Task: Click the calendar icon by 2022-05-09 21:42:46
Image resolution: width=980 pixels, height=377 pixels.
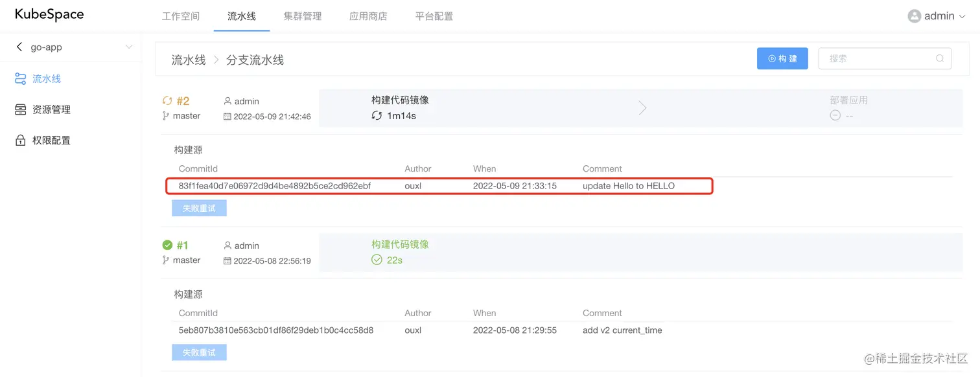Action: (x=227, y=117)
